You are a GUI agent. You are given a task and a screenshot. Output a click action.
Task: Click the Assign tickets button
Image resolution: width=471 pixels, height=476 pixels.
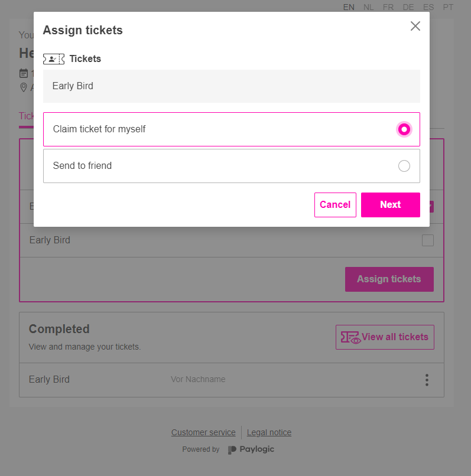[x=389, y=279]
